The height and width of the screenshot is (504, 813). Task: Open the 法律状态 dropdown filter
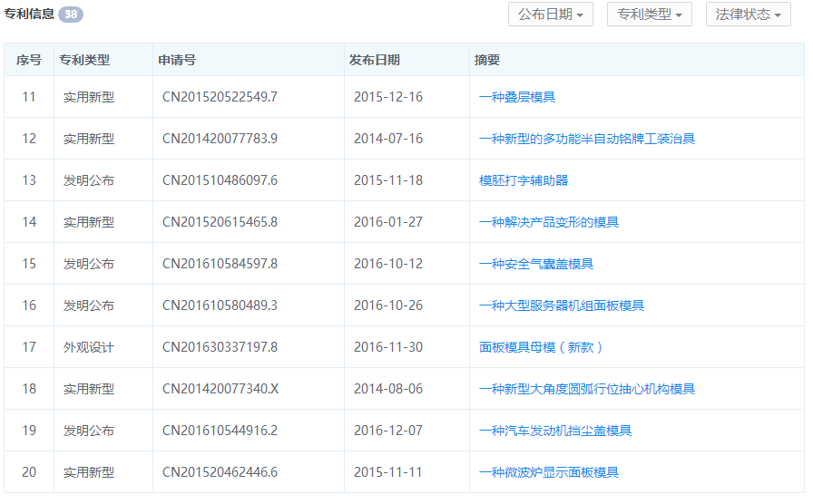pos(748,15)
